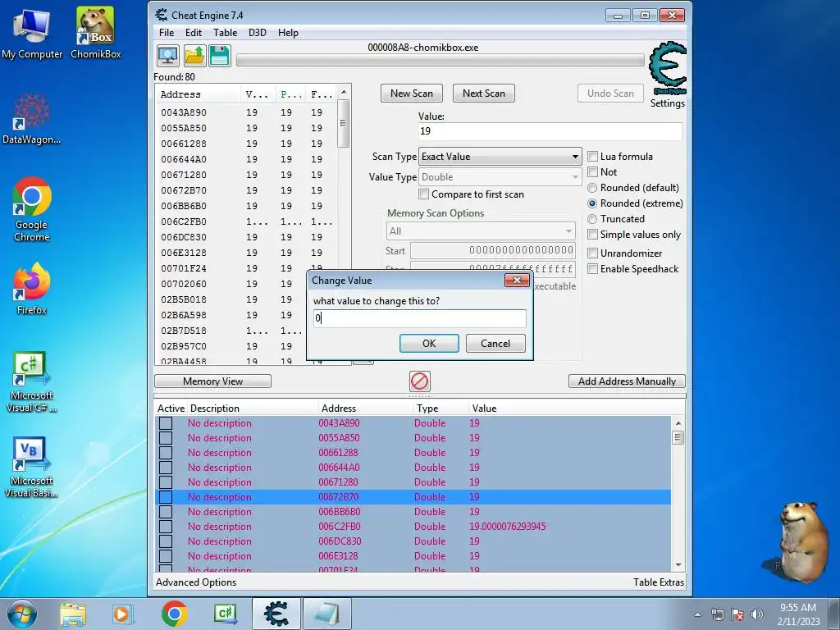Open Memory View
840x630 pixels.
pyautogui.click(x=212, y=381)
